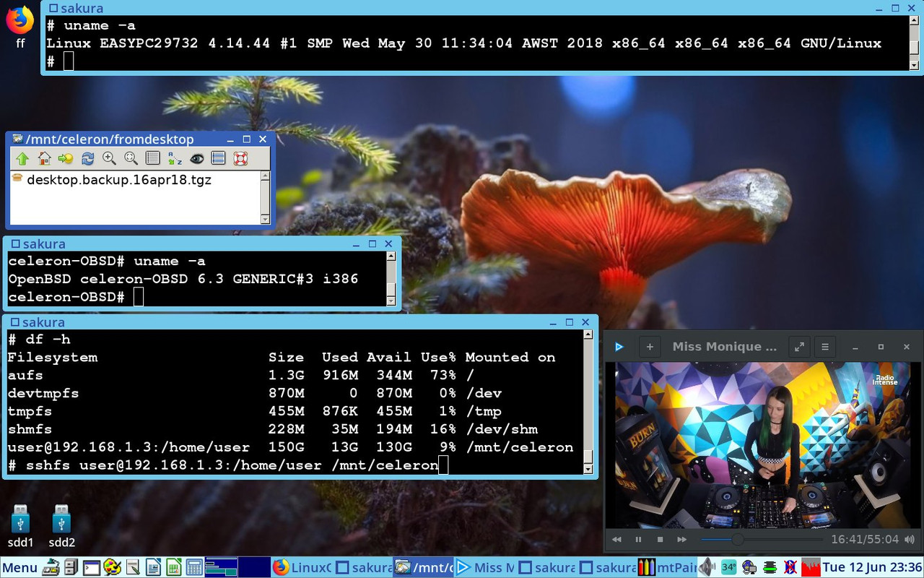The height and width of the screenshot is (578, 924).
Task: Open the media player hamburger menu
Action: click(826, 347)
